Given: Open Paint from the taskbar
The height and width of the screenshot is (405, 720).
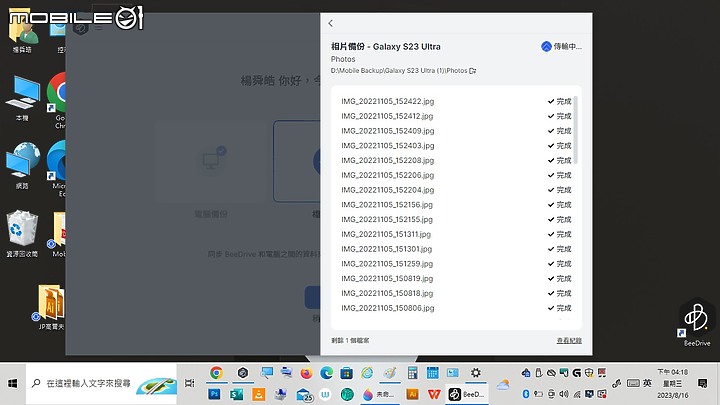Looking at the screenshot, I should [x=390, y=373].
